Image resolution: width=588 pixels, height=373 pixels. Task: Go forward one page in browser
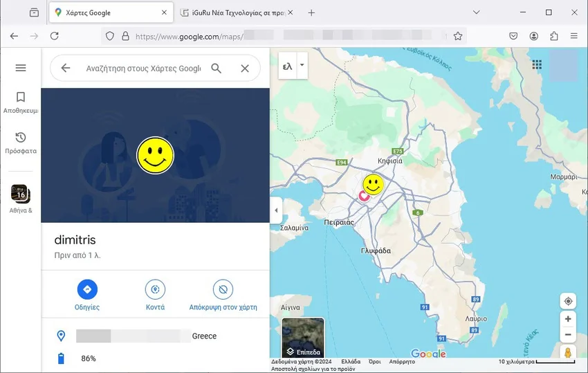coord(34,36)
